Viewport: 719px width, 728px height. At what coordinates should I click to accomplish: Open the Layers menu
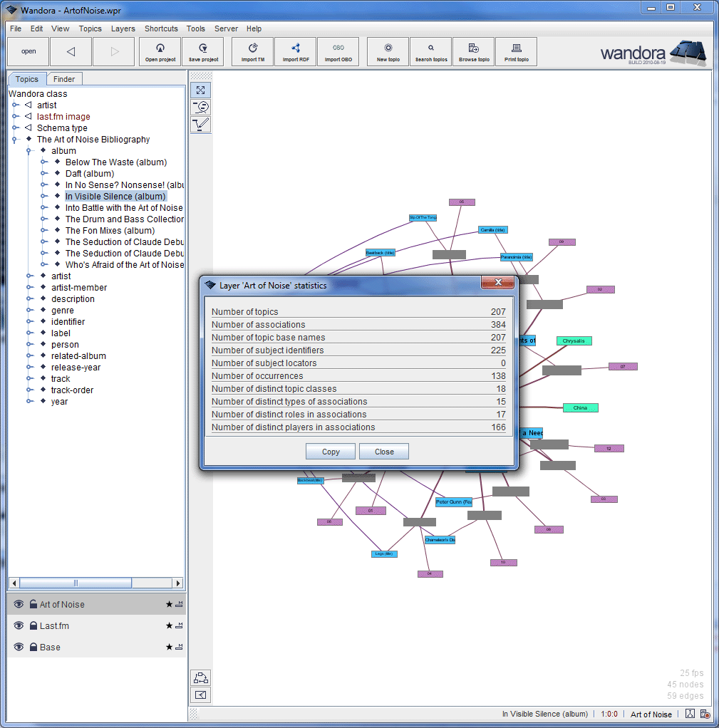[x=123, y=28]
